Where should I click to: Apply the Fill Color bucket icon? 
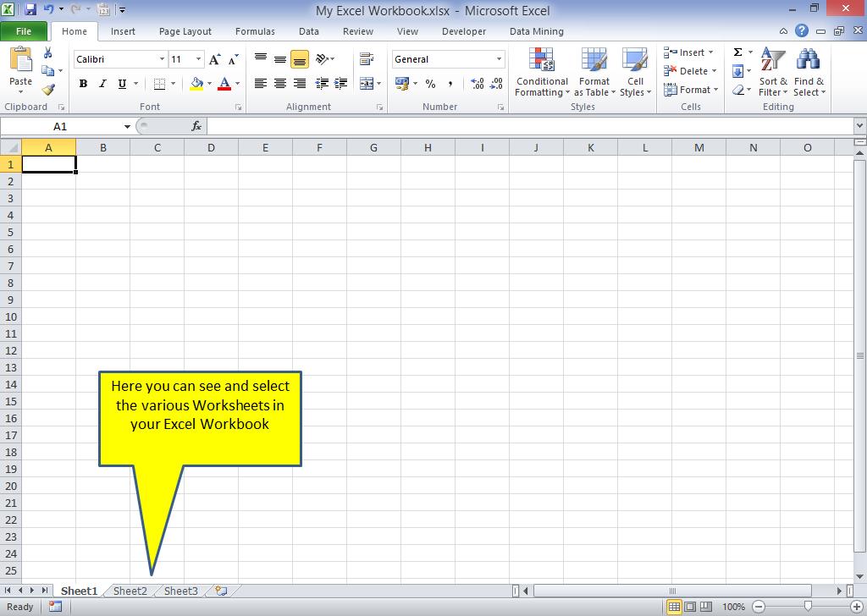point(196,84)
